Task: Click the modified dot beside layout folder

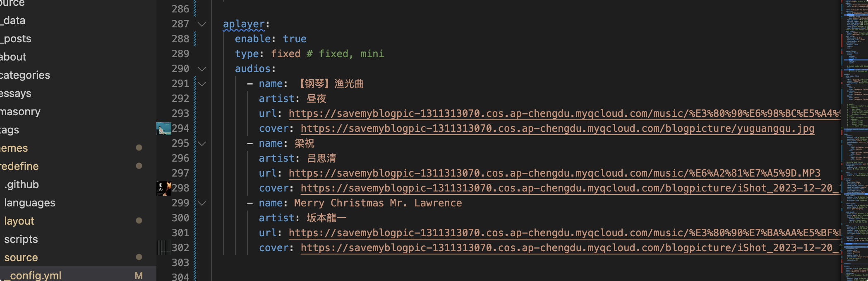Action: pos(139,220)
